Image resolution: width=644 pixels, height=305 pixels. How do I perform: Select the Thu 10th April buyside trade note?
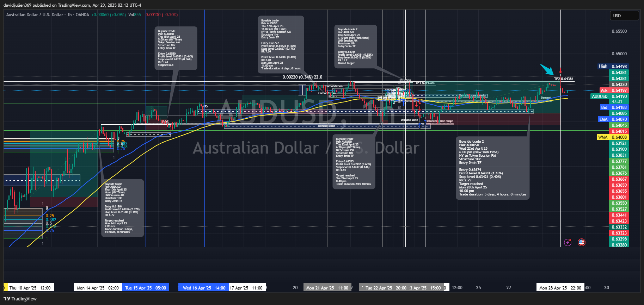click(122, 208)
